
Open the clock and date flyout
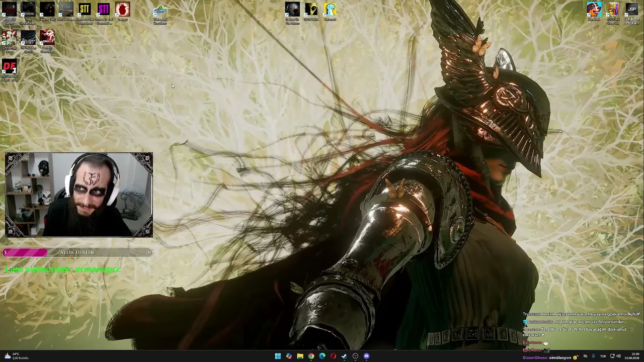(x=631, y=356)
